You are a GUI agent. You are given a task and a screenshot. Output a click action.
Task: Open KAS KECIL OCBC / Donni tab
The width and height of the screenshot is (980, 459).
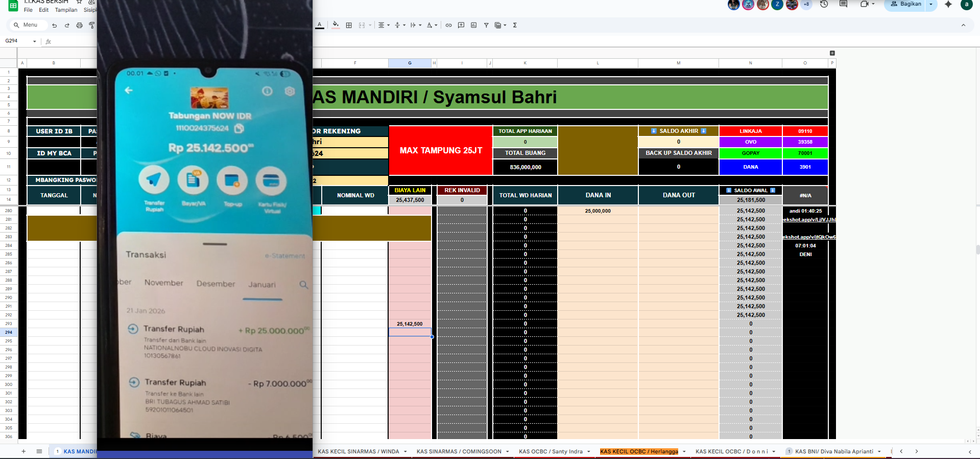731,451
